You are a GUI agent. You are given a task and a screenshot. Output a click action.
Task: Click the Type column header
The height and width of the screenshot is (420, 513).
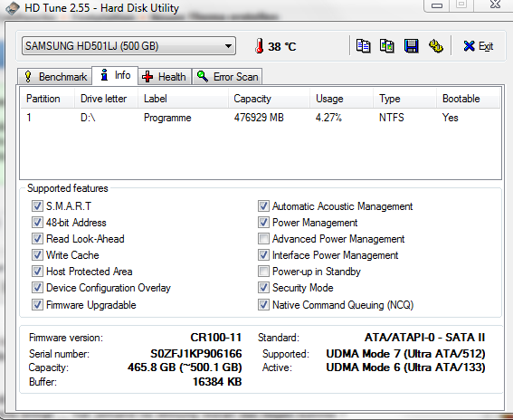(405, 99)
